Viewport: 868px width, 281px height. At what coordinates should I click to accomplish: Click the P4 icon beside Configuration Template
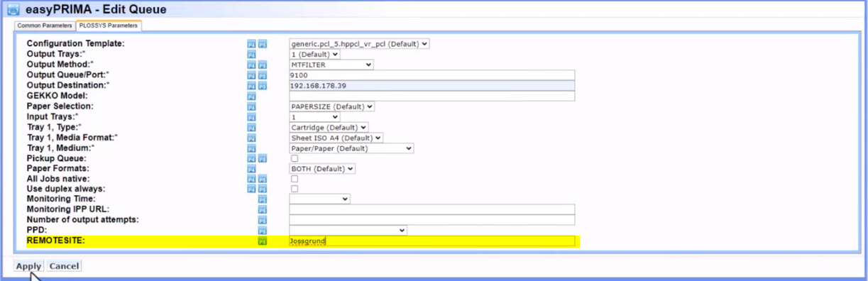(251, 44)
